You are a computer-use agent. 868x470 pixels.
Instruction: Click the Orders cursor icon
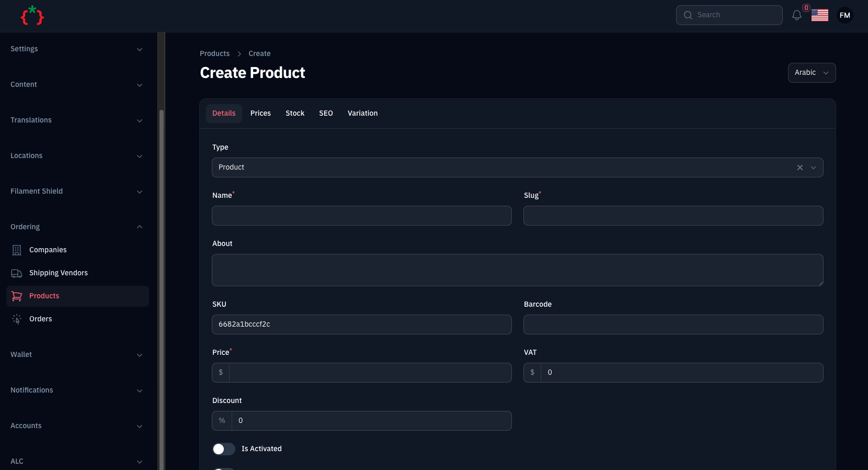[x=17, y=319]
